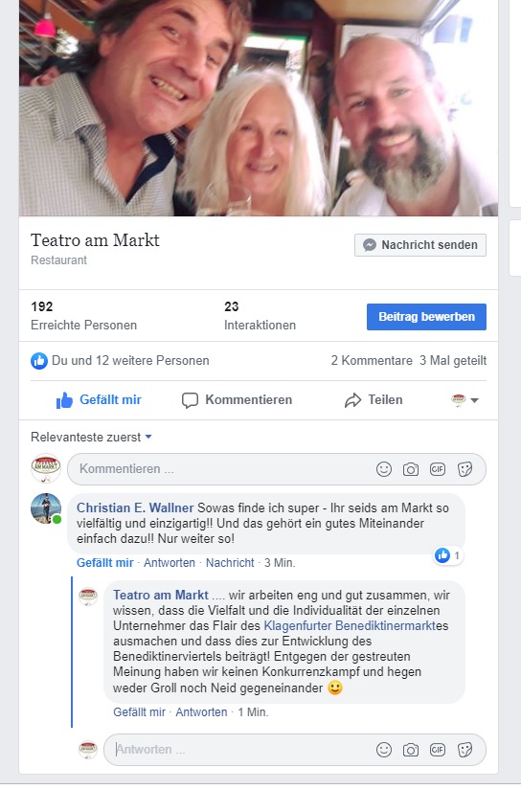Choose a sticker in the reply box
The height and width of the screenshot is (812, 521).
click(465, 750)
